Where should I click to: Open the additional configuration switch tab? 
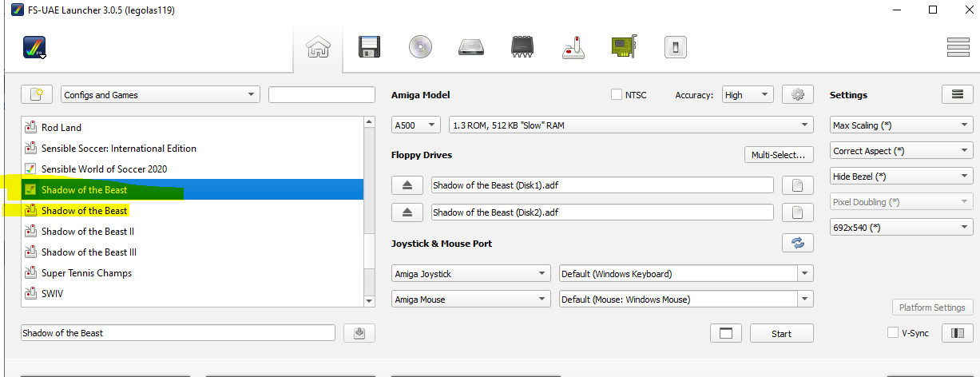point(675,48)
